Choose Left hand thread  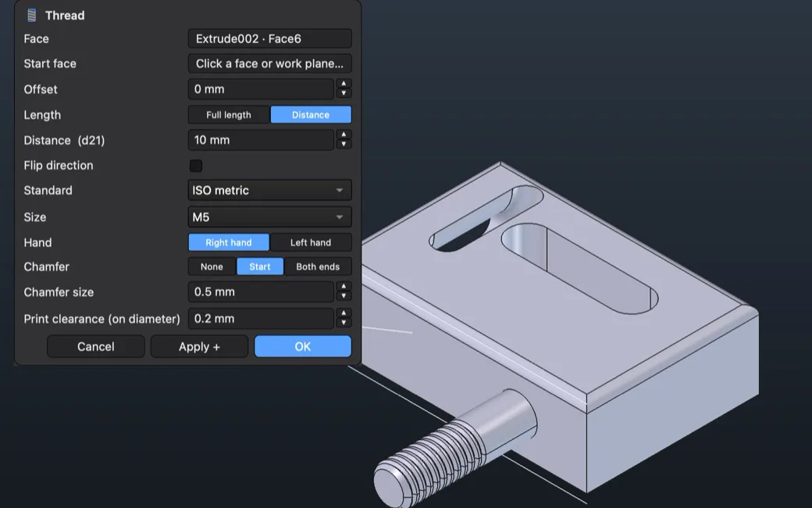coord(311,242)
